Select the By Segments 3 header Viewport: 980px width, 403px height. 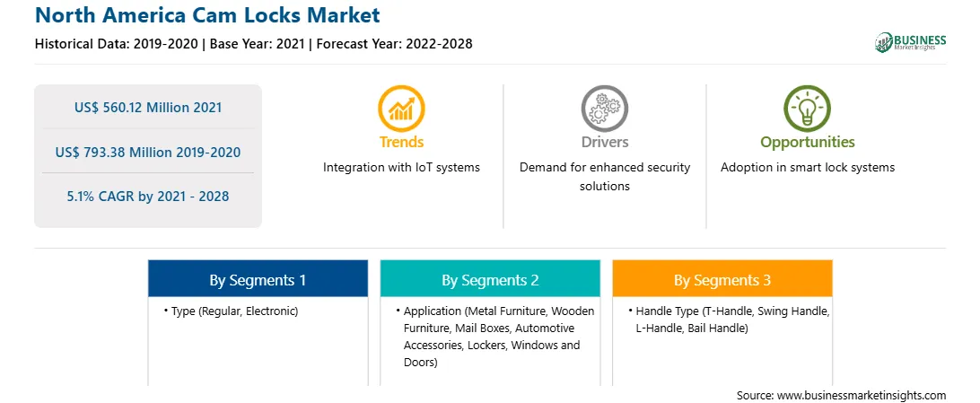722,278
